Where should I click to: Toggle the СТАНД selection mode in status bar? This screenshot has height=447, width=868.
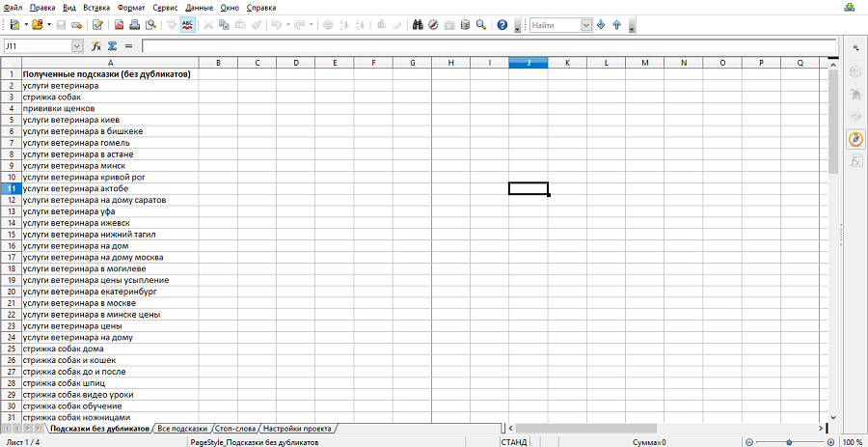[x=514, y=442]
